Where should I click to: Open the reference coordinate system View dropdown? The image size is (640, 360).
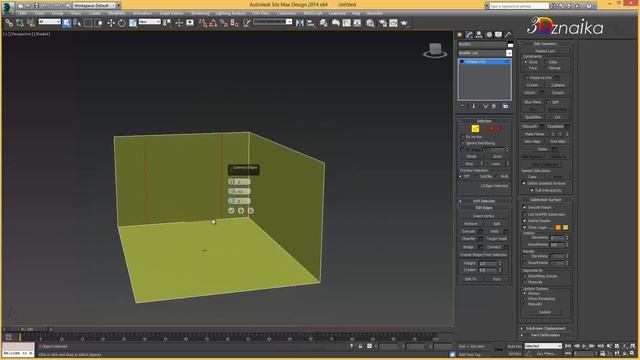tap(149, 22)
